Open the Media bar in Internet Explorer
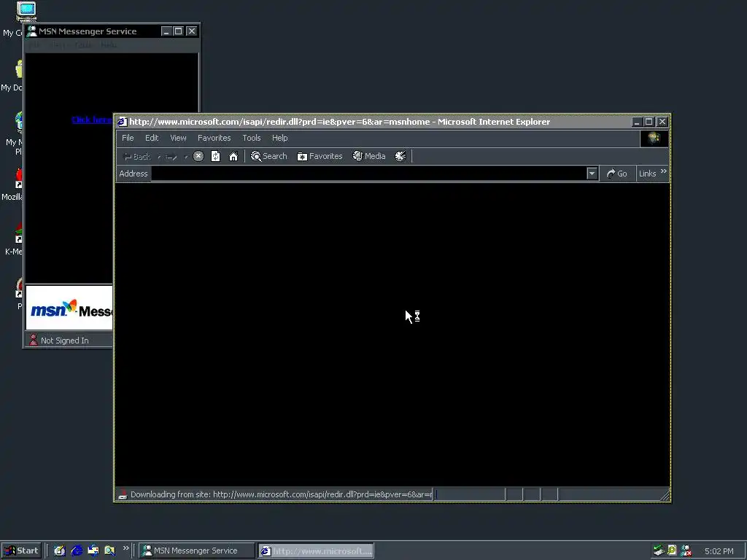 coord(369,156)
